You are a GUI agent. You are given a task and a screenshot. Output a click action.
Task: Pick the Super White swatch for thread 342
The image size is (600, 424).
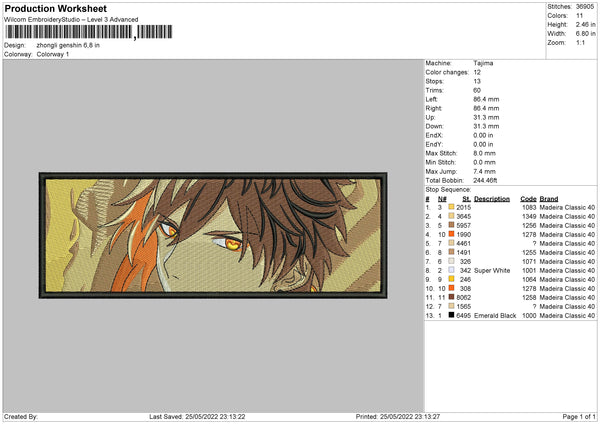click(452, 270)
